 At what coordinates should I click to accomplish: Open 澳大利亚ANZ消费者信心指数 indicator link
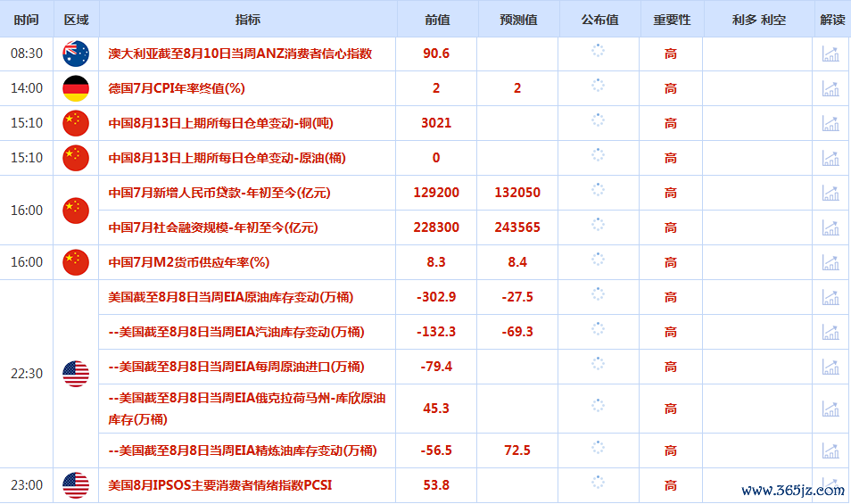coord(240,54)
